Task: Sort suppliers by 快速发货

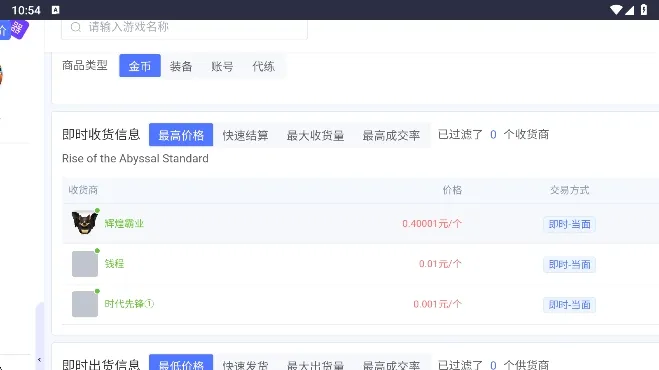Action: click(245, 365)
